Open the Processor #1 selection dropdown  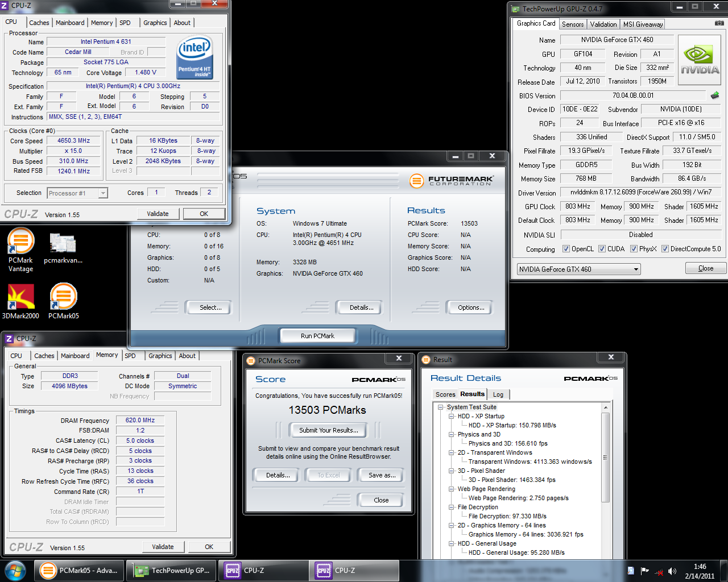point(77,193)
